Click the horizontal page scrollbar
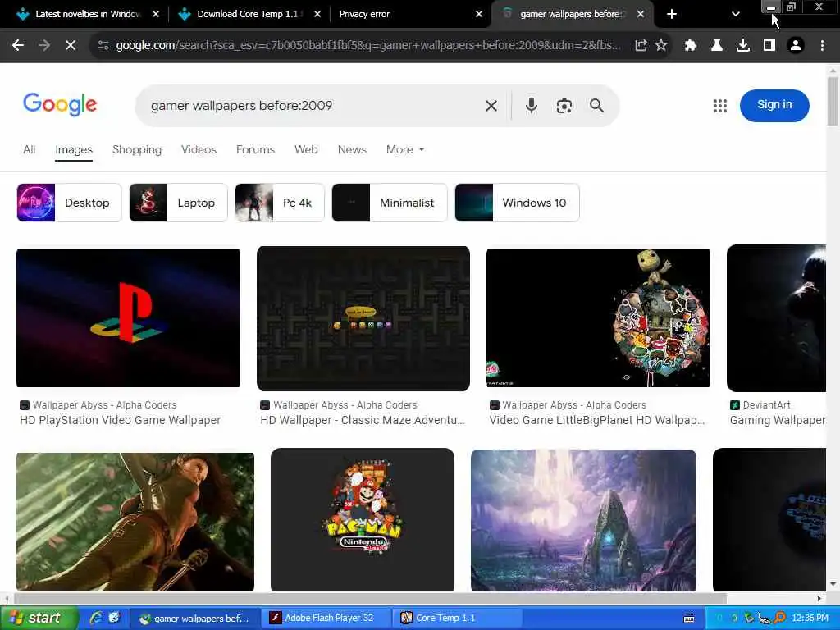 370,598
